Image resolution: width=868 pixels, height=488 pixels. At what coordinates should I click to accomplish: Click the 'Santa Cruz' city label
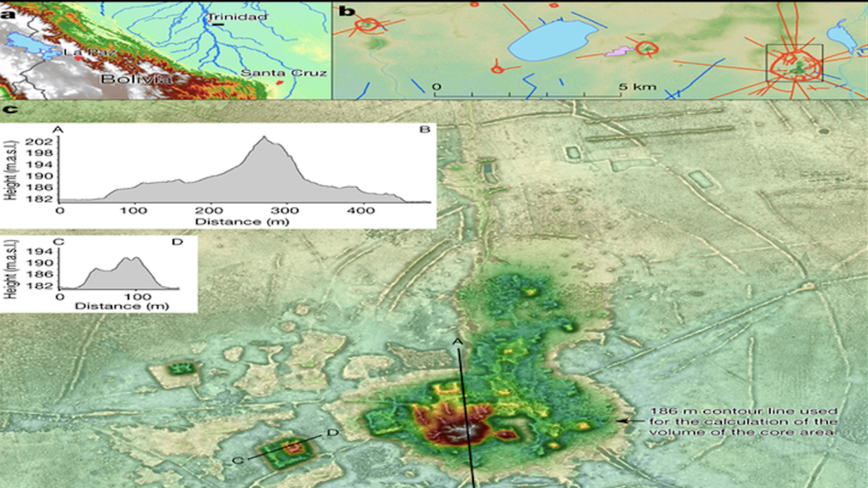pyautogui.click(x=284, y=73)
